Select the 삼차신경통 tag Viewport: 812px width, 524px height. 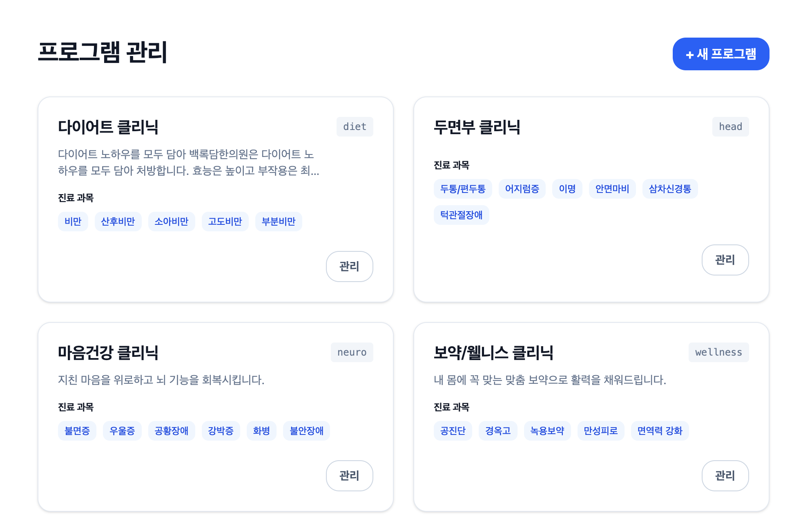(670, 189)
